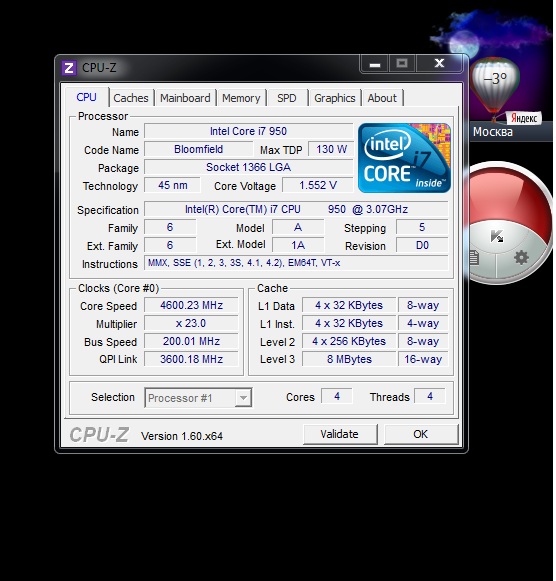
Task: Click the CPU-Z purple Z title icon
Action: click(x=69, y=68)
